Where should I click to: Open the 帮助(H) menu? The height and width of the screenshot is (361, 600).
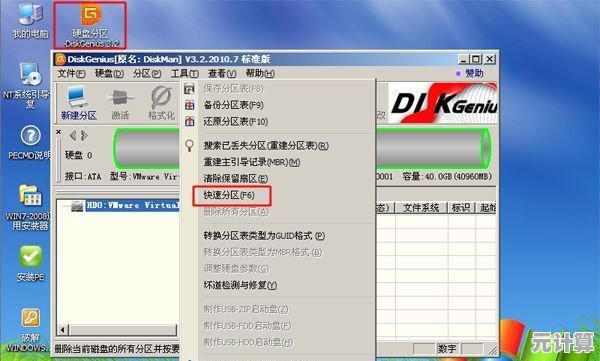(260, 73)
